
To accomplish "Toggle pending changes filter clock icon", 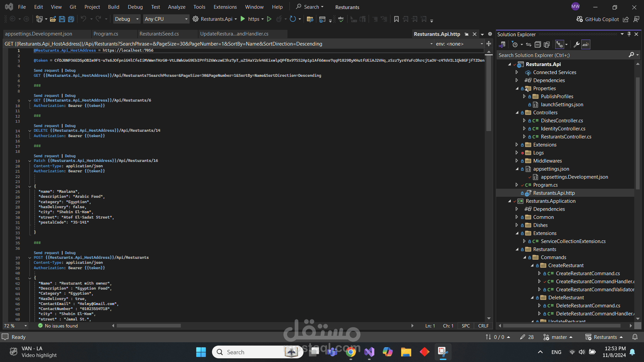I will click(515, 44).
